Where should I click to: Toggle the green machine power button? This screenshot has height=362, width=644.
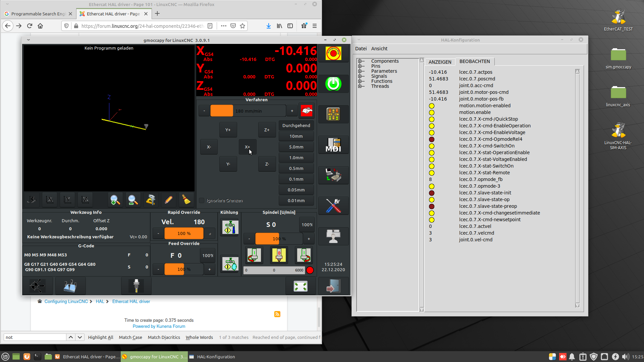pyautogui.click(x=333, y=84)
